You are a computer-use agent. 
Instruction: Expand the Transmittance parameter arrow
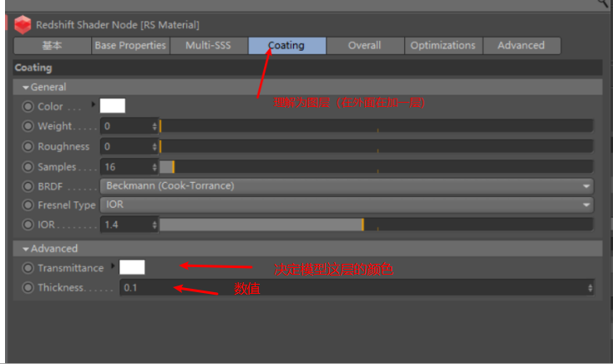click(x=113, y=265)
